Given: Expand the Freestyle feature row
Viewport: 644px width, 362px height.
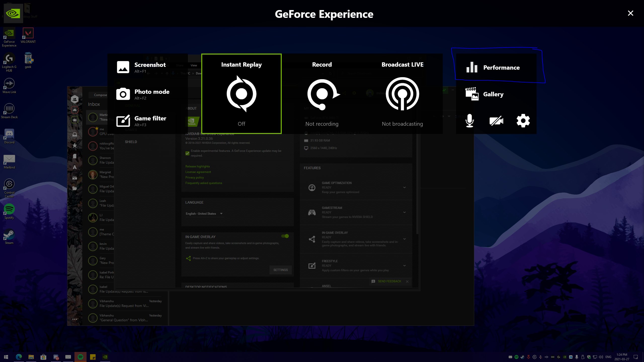Looking at the screenshot, I should tap(356, 265).
